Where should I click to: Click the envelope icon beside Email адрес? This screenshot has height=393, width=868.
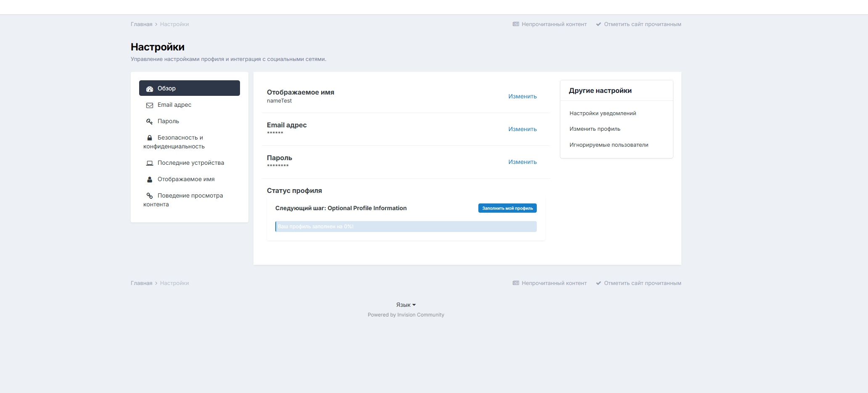tap(150, 105)
